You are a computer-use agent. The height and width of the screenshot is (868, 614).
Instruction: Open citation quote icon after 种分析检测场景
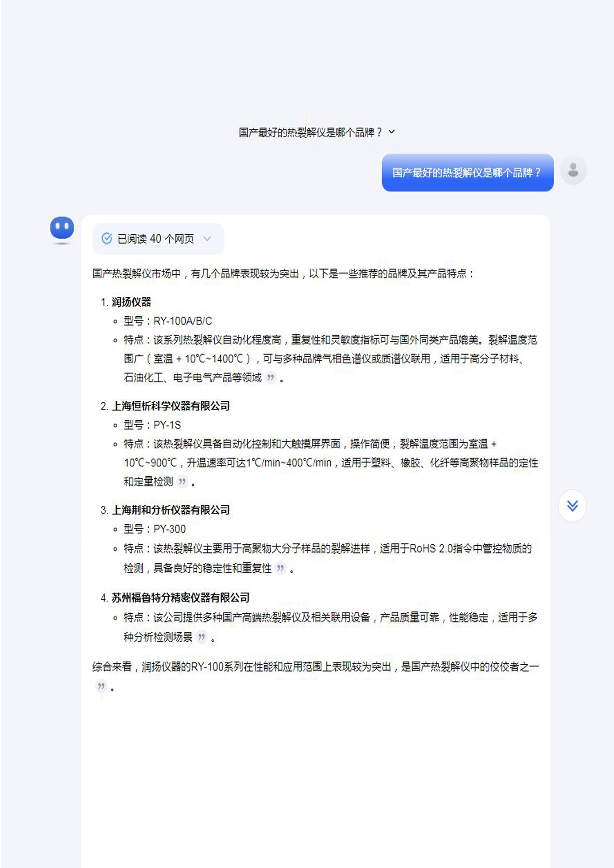tap(202, 637)
